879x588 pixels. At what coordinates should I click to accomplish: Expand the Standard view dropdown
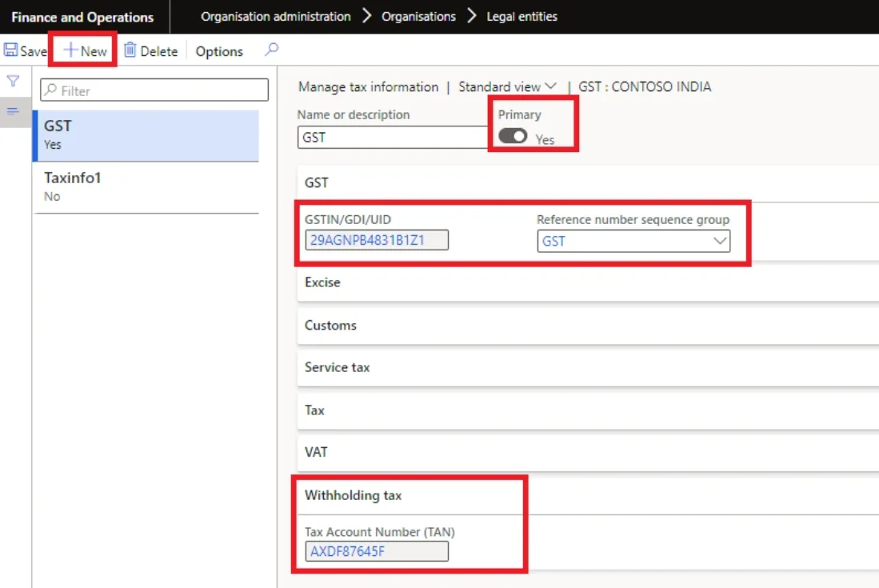point(507,87)
